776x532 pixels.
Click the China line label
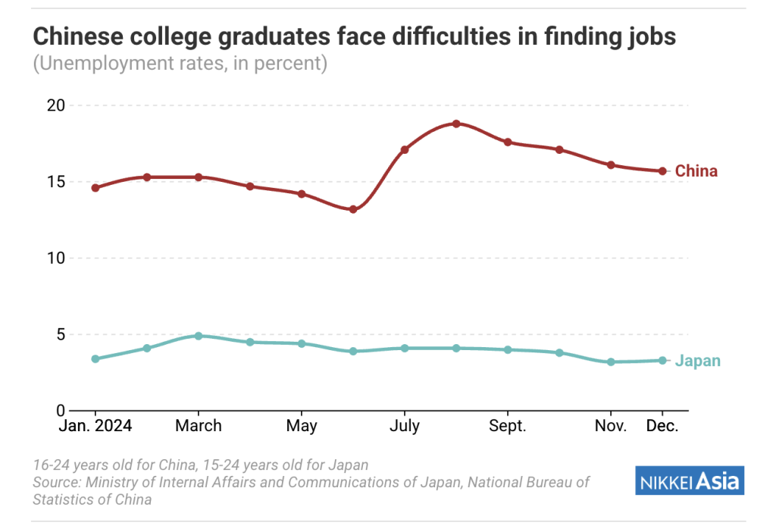tap(696, 171)
